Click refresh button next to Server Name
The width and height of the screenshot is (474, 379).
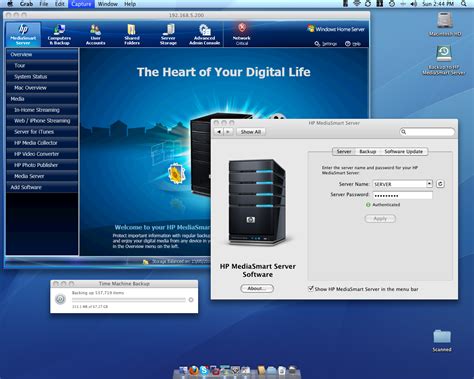click(x=440, y=184)
